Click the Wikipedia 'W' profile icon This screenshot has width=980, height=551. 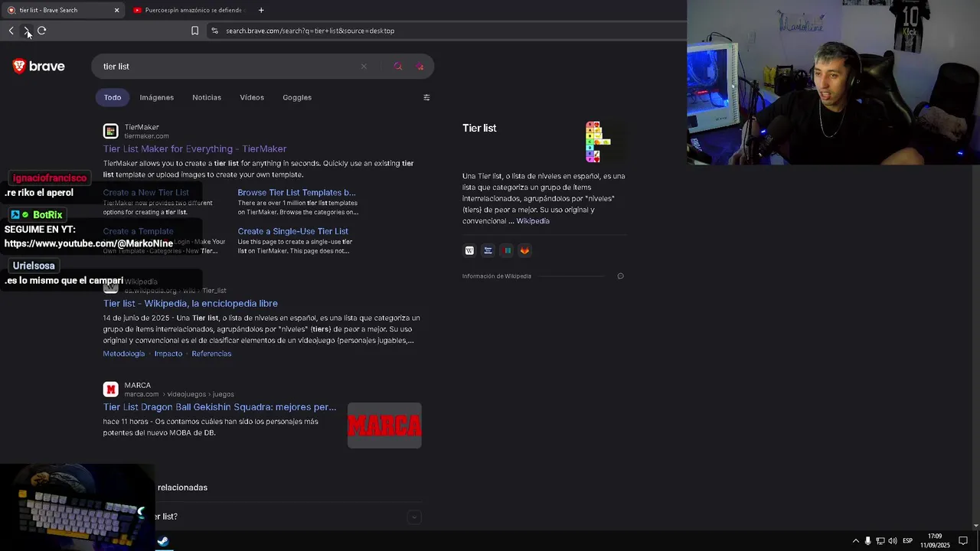[469, 250]
